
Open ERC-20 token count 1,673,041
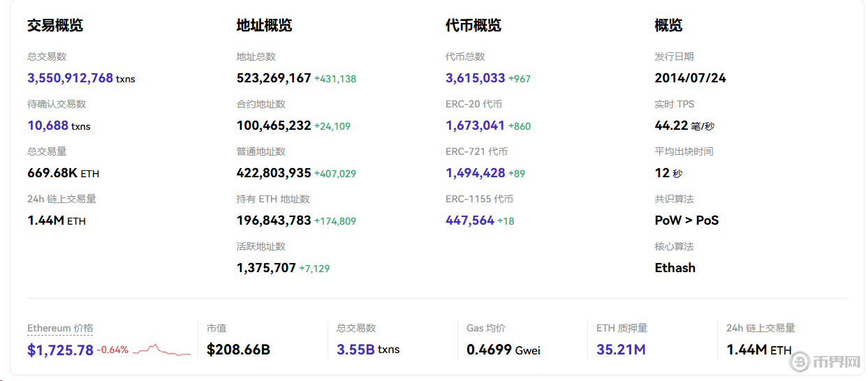[x=475, y=126]
